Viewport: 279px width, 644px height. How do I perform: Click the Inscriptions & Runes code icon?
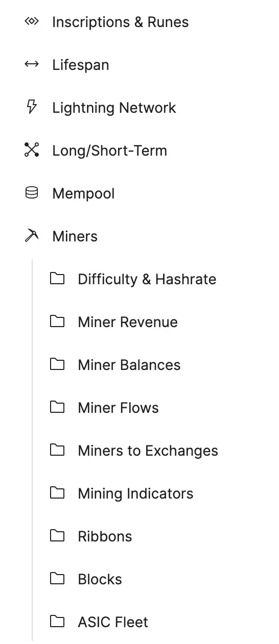tap(32, 22)
